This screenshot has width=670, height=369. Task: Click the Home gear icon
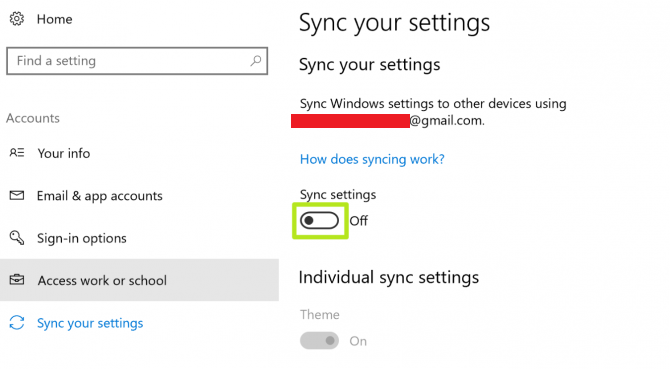[x=17, y=19]
